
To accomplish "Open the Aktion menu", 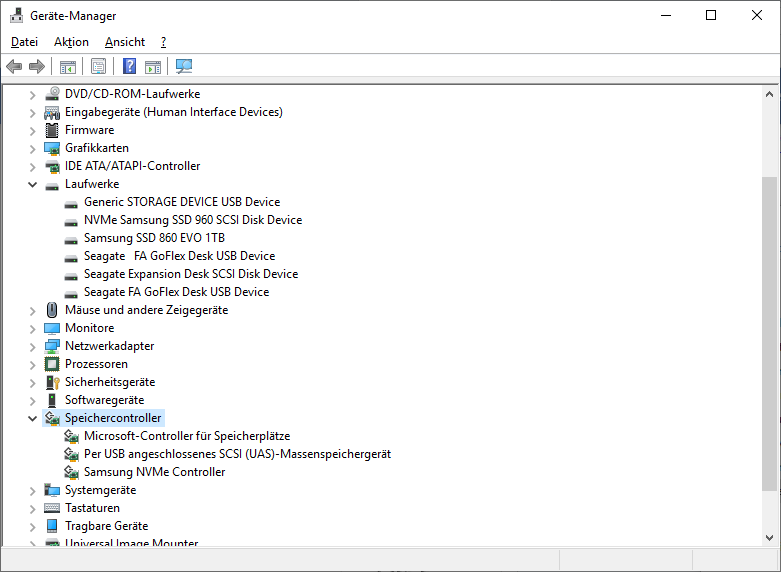I will (x=71, y=42).
